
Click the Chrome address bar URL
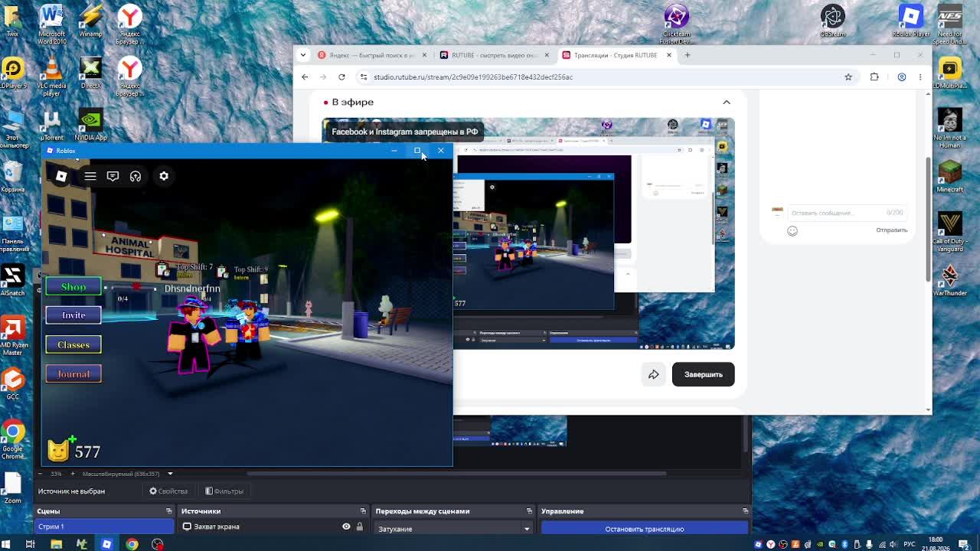click(x=473, y=77)
